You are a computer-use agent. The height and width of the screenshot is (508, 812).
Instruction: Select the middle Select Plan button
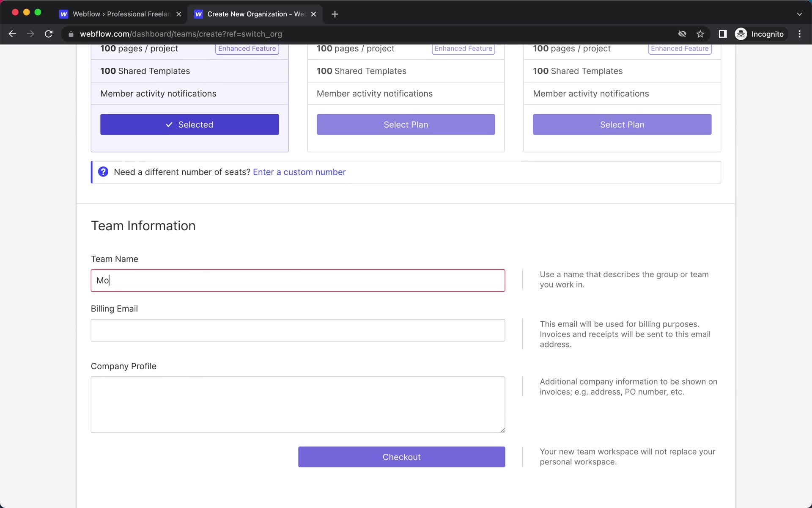click(406, 124)
